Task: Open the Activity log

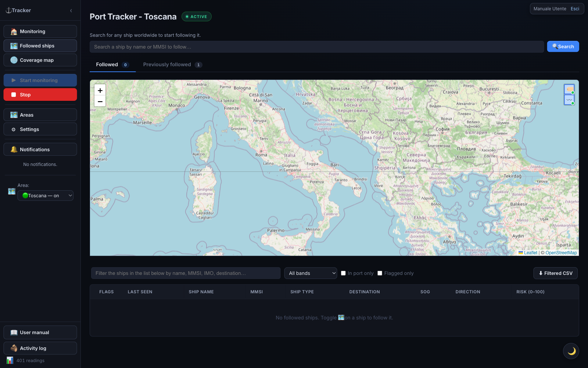Action: 40,348
